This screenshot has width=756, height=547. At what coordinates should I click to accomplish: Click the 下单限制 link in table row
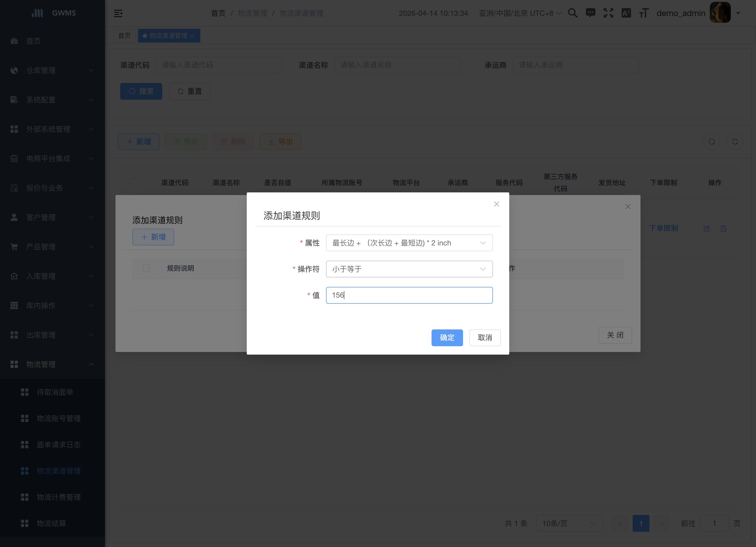pos(663,228)
